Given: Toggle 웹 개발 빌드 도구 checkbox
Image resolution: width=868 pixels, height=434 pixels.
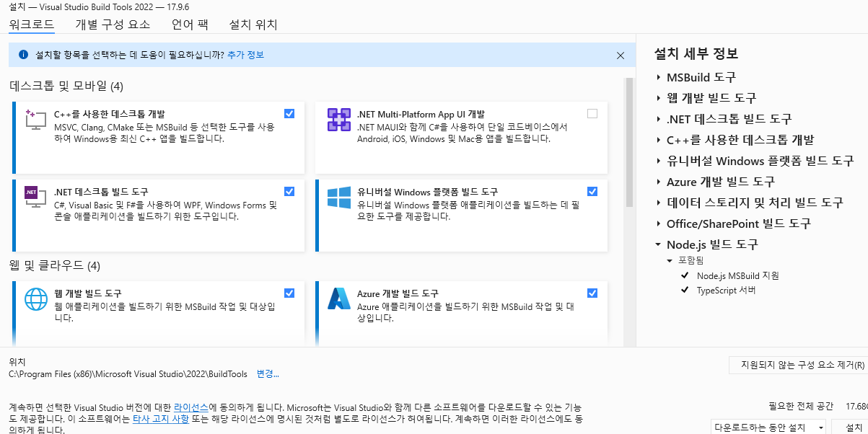Looking at the screenshot, I should point(289,293).
